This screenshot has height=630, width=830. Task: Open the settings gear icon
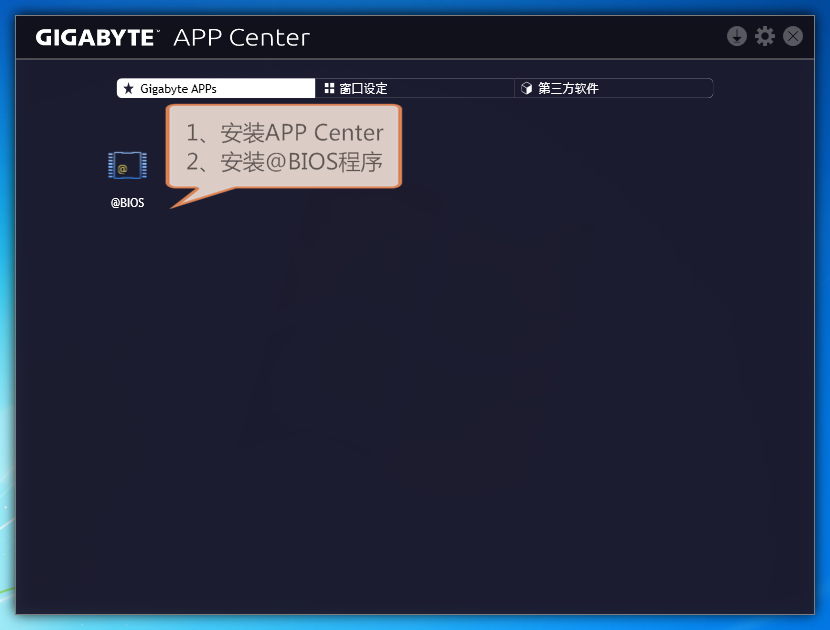(x=765, y=37)
